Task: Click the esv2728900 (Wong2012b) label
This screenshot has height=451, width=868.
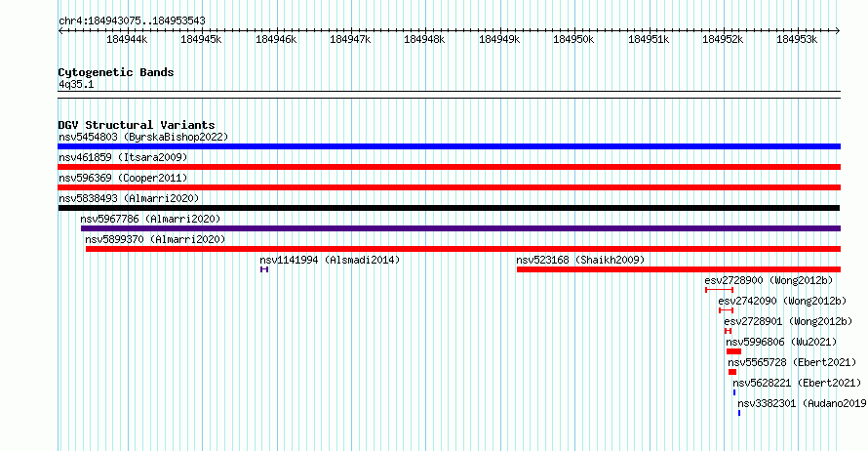Action: pos(769,280)
